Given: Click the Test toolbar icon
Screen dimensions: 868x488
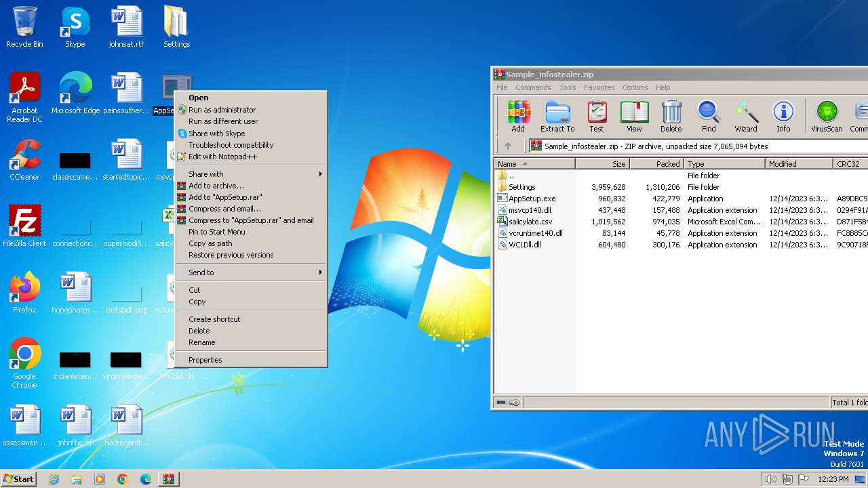Looking at the screenshot, I should 596,117.
